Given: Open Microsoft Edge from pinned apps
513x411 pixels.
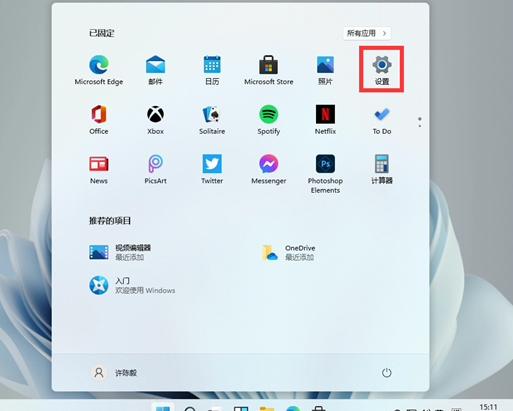Looking at the screenshot, I should click(99, 70).
